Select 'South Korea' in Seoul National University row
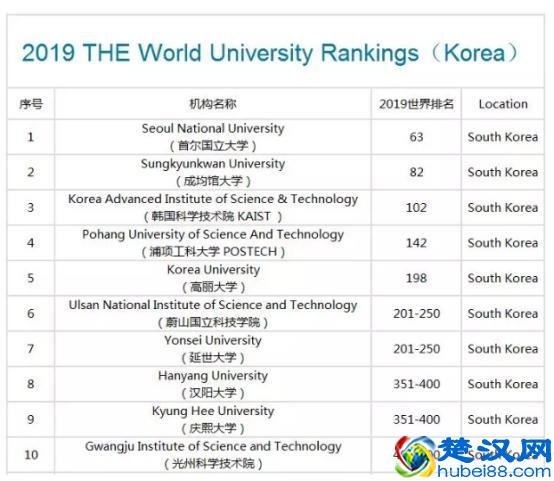 tap(503, 137)
